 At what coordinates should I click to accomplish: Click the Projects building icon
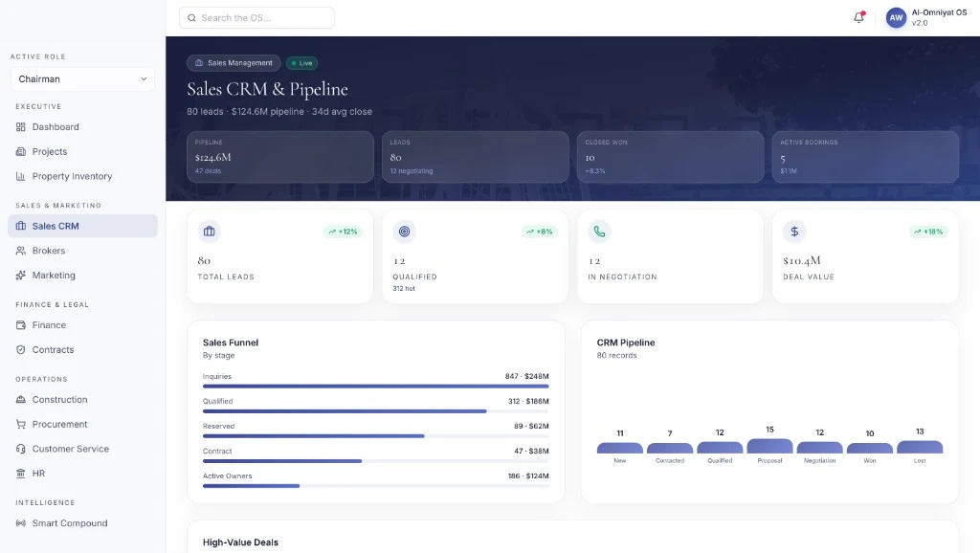tap(21, 151)
